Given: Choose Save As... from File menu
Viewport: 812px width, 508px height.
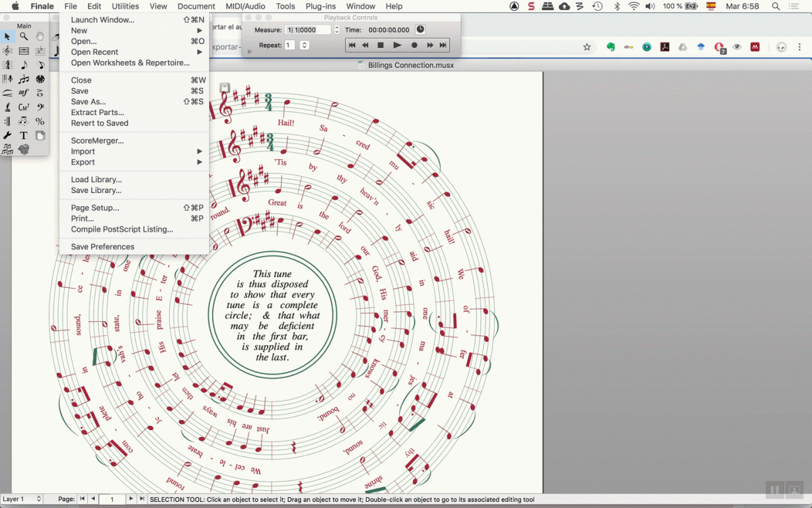Looking at the screenshot, I should click(x=88, y=102).
